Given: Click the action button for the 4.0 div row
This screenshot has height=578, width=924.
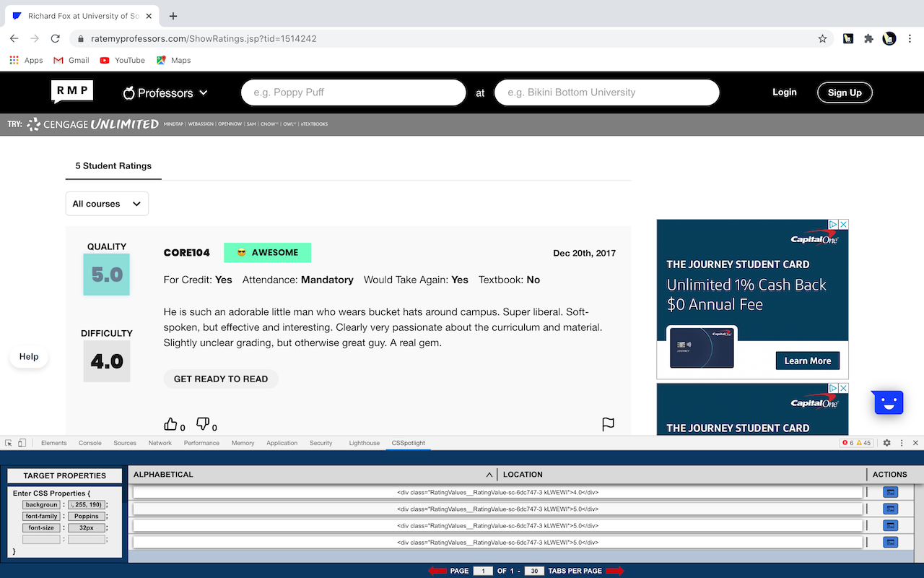Looking at the screenshot, I should click(x=891, y=492).
